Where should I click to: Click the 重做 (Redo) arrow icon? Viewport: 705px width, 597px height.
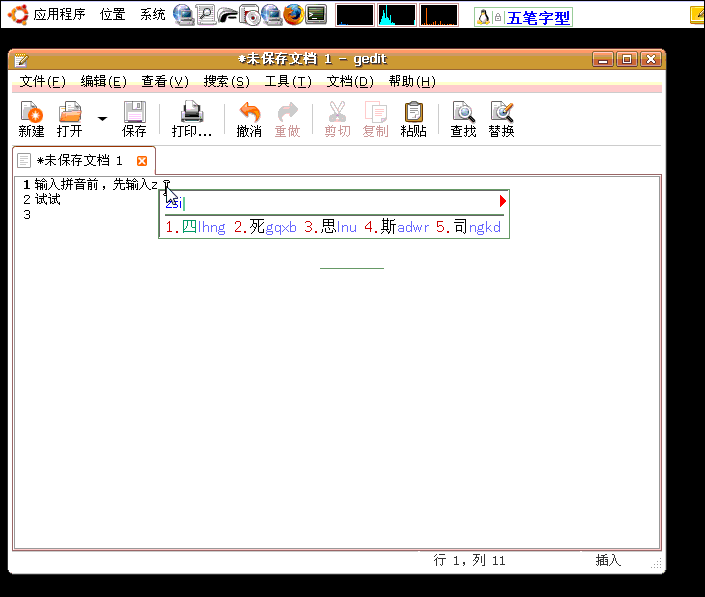tap(288, 112)
